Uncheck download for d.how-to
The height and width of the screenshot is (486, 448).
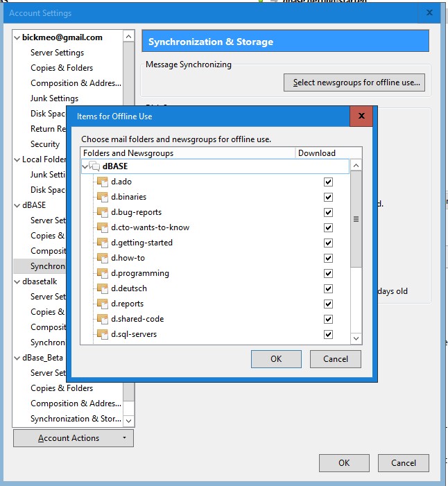[x=328, y=258]
